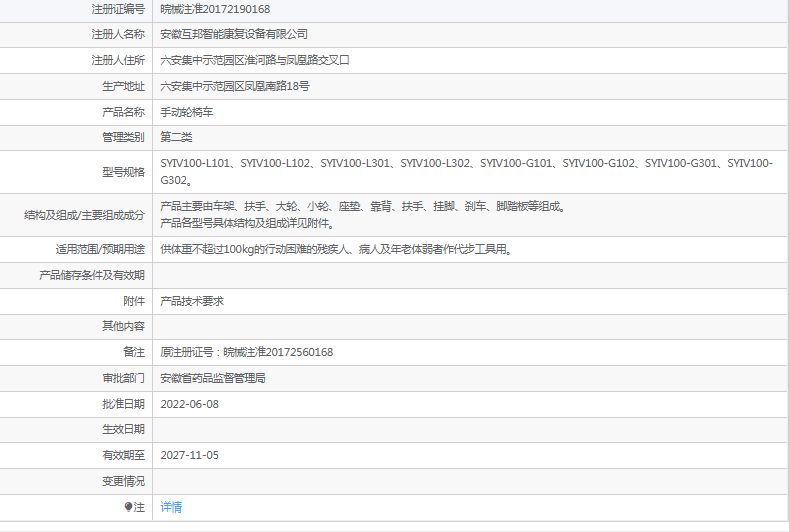
Task: Select the line 产品主要由车架、扶手、大轮
Action: click(364, 206)
